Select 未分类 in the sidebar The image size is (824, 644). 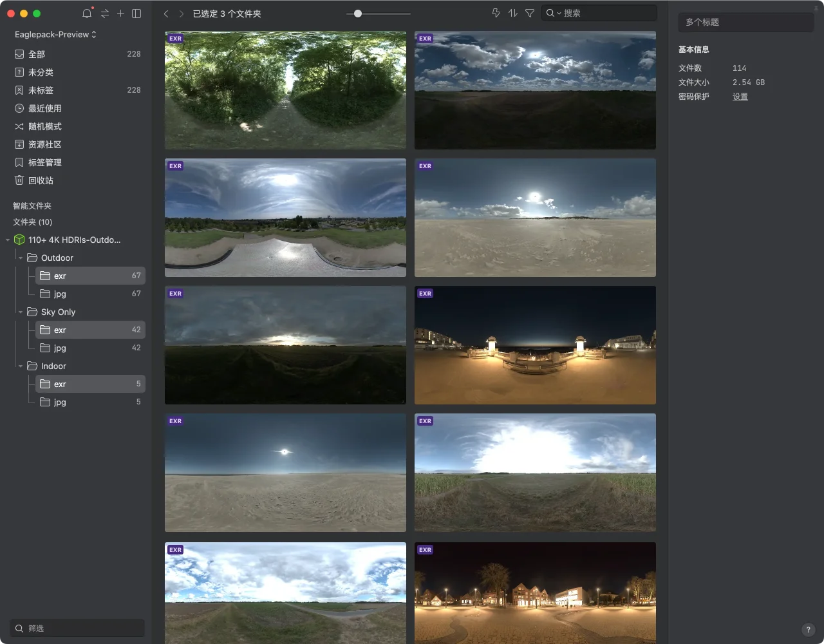[x=77, y=72]
